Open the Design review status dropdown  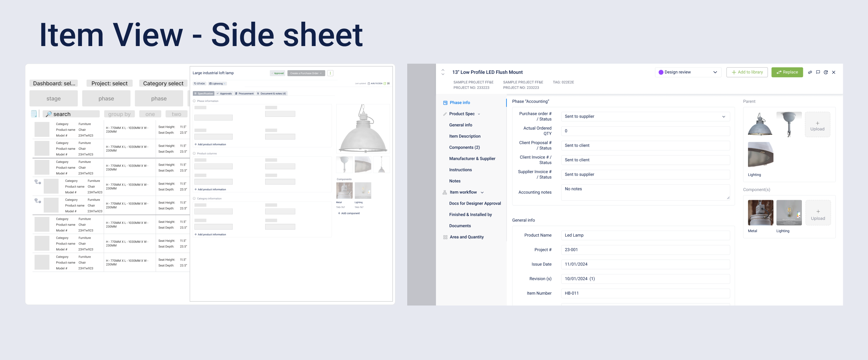pyautogui.click(x=688, y=72)
